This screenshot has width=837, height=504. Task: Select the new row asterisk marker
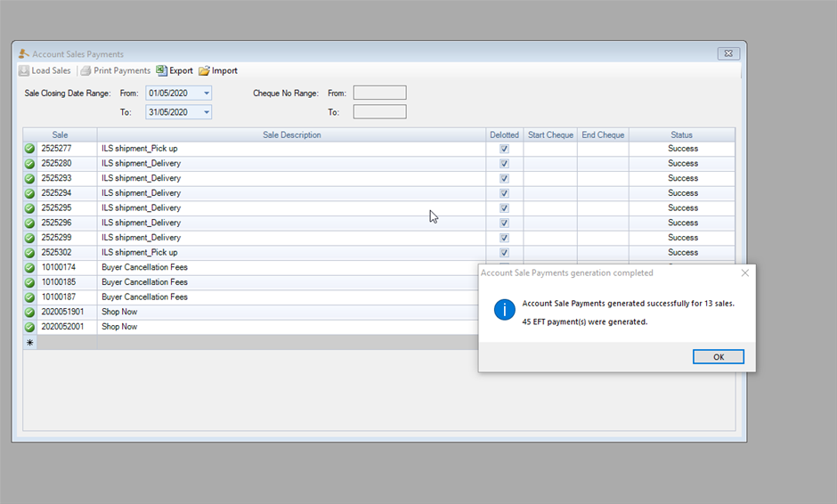pos(29,343)
